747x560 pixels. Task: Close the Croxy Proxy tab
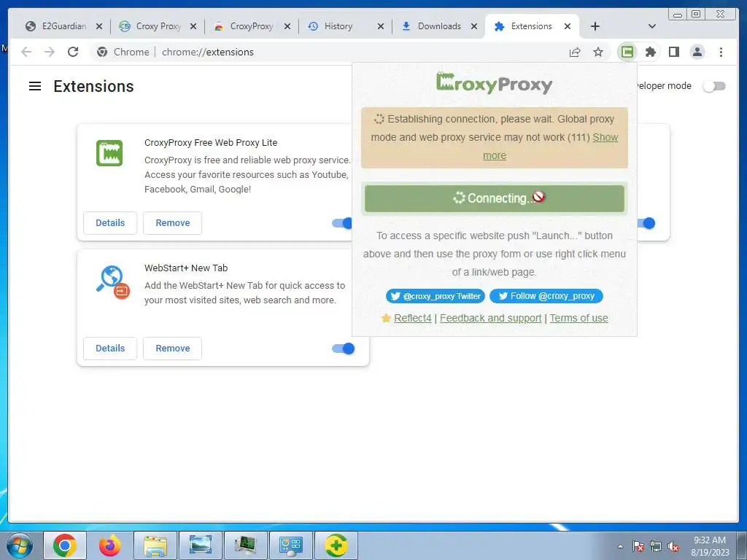coord(193,26)
